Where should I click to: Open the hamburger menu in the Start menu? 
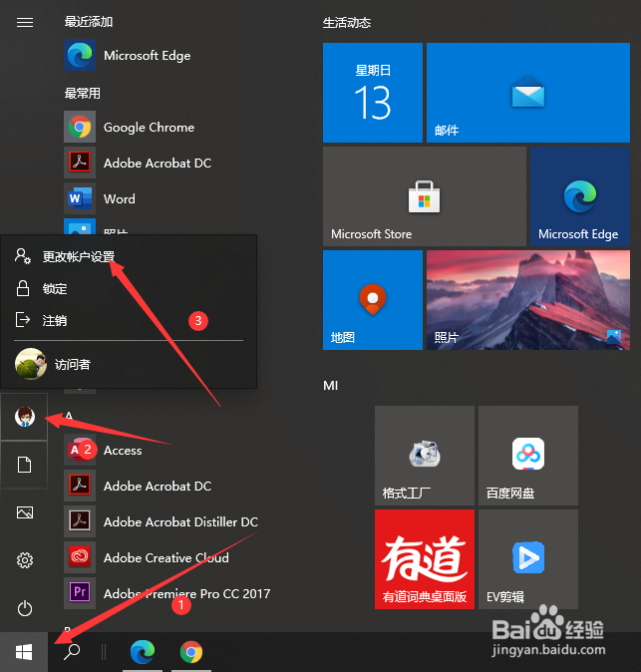[x=24, y=22]
